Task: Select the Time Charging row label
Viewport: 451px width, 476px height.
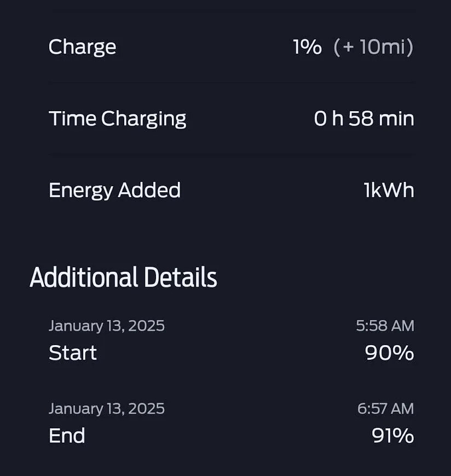Action: pos(117,119)
